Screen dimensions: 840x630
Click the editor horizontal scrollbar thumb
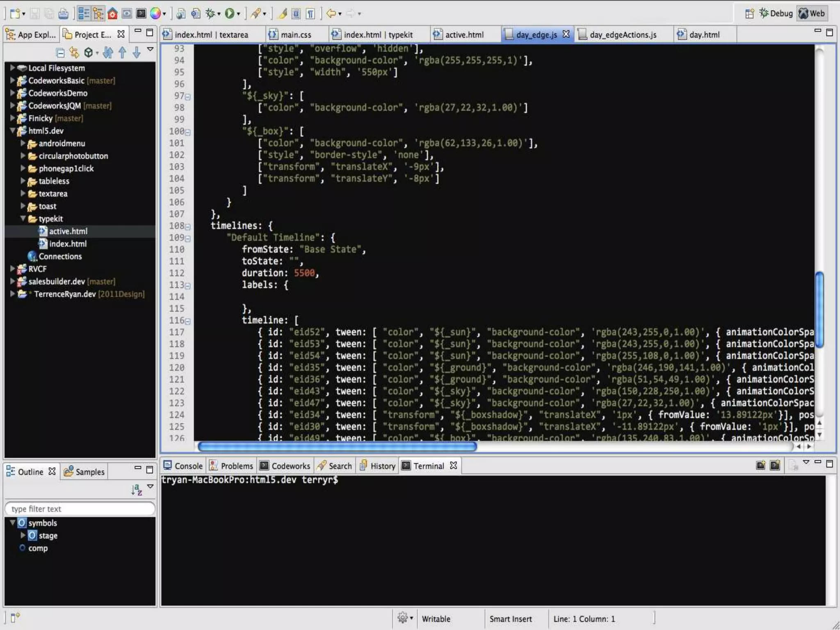click(x=336, y=446)
